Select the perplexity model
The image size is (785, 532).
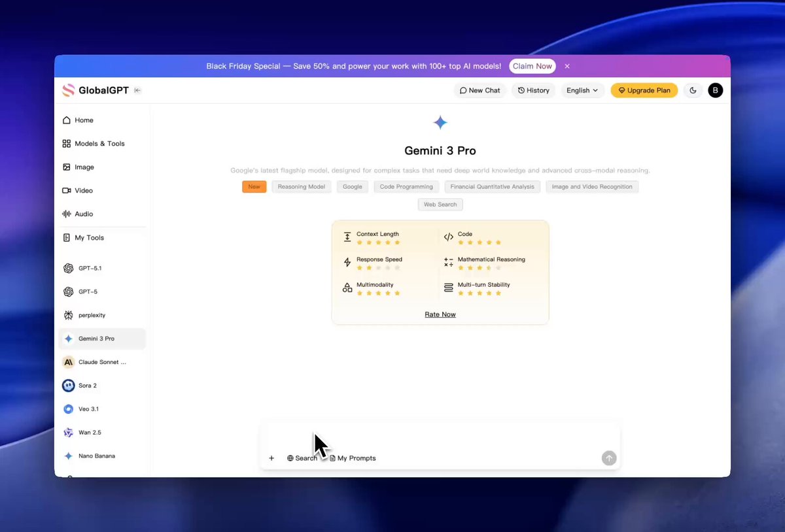tap(102, 315)
